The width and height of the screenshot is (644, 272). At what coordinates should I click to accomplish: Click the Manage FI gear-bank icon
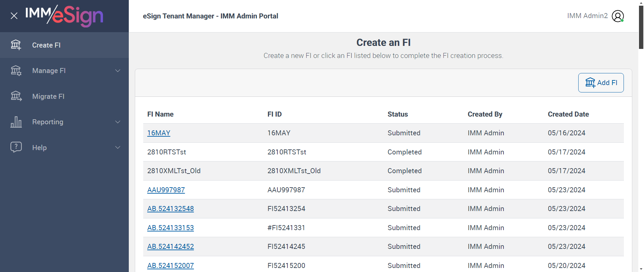coord(16,71)
